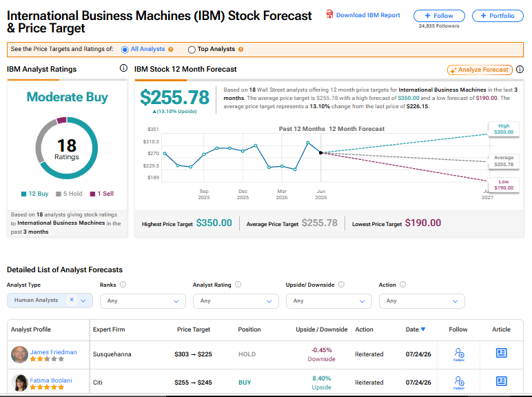Follow analyst James Friedman icon
Screen dimensions: 532x397
click(459, 354)
